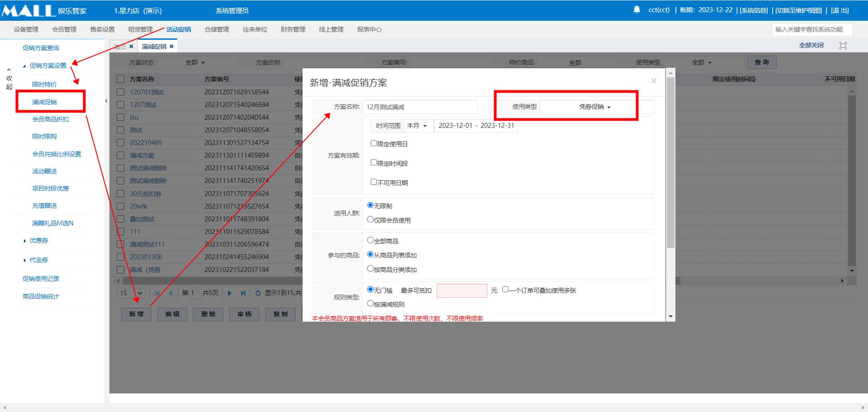
Task: Select the 全部商品 radio option
Action: [370, 240]
